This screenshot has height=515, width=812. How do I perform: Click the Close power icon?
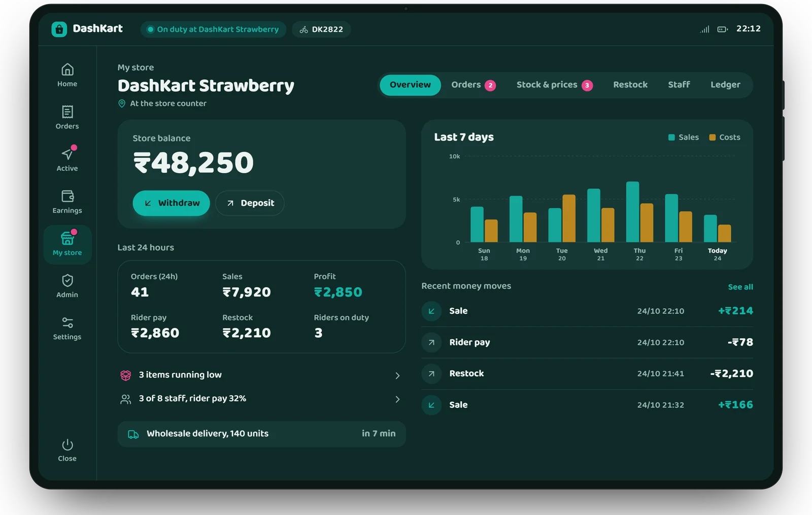click(x=67, y=445)
